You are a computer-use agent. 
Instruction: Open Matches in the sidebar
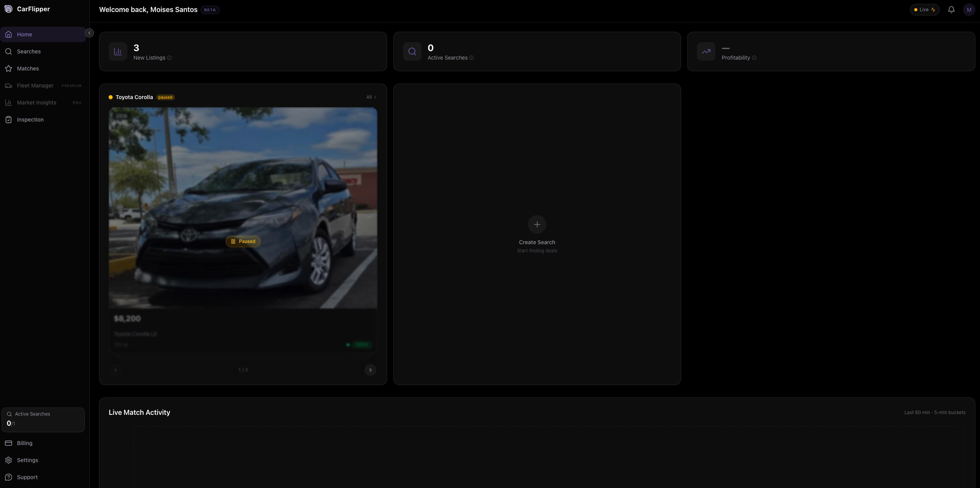tap(28, 68)
